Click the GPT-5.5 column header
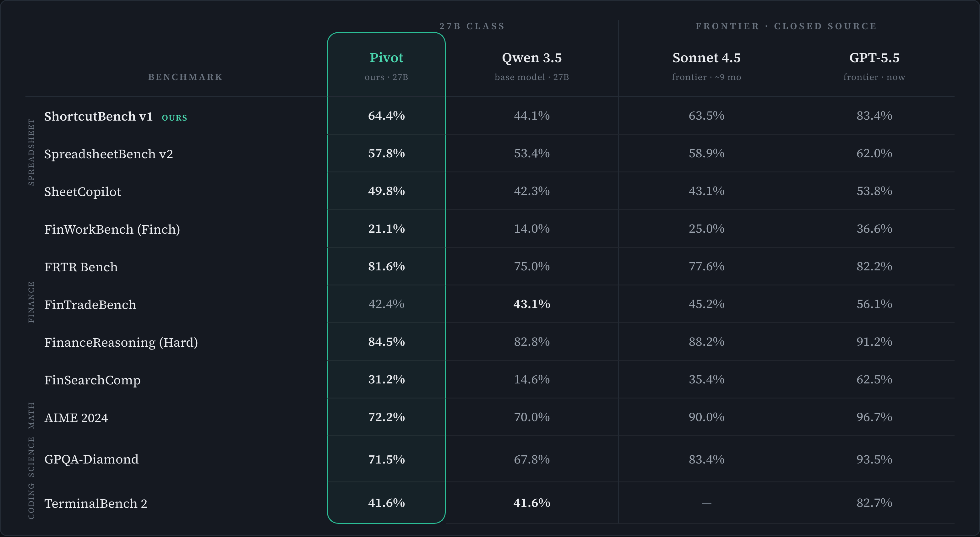980x537 pixels. (874, 58)
